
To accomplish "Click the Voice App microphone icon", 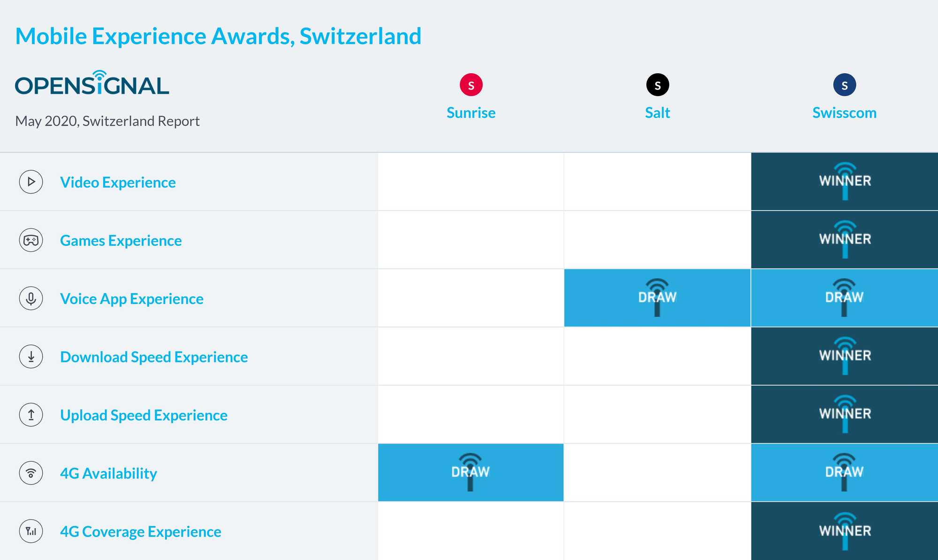I will click(x=31, y=298).
